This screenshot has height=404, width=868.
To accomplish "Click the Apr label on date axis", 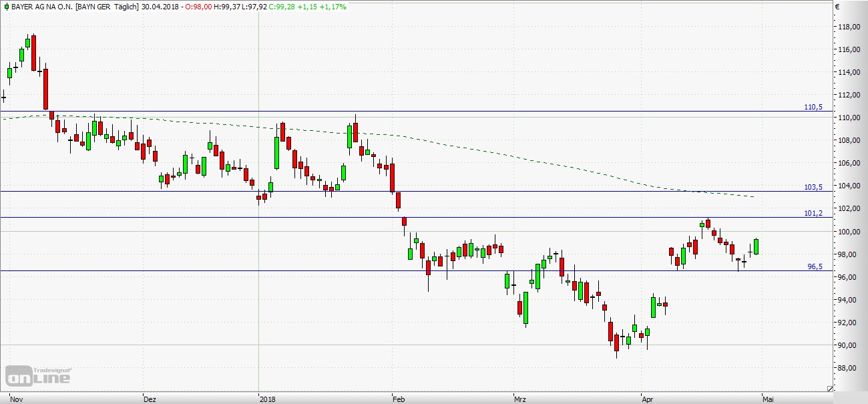I will click(x=648, y=399).
